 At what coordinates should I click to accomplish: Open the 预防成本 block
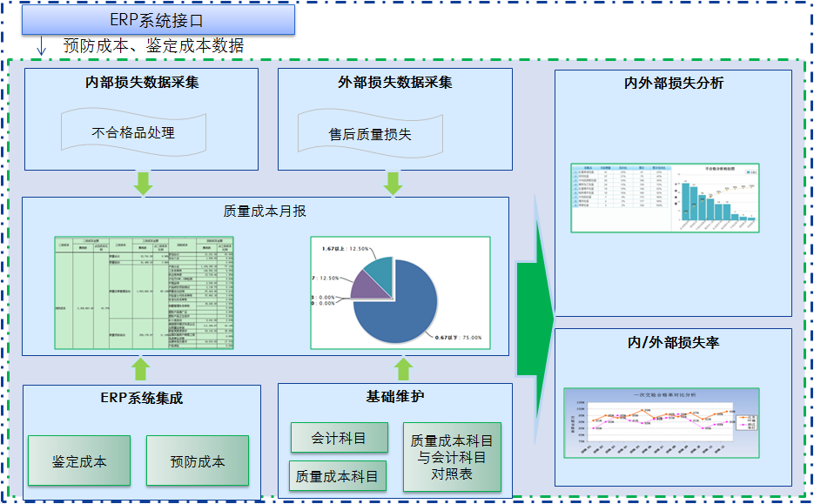click(x=198, y=460)
